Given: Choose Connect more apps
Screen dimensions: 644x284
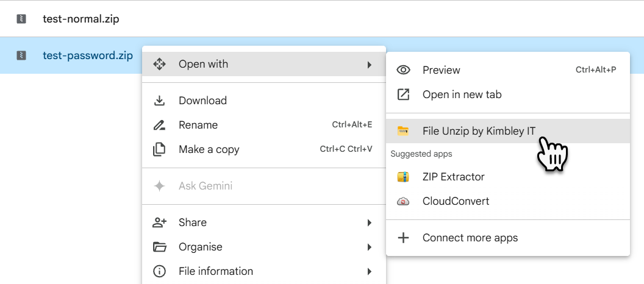Looking at the screenshot, I should [508, 238].
